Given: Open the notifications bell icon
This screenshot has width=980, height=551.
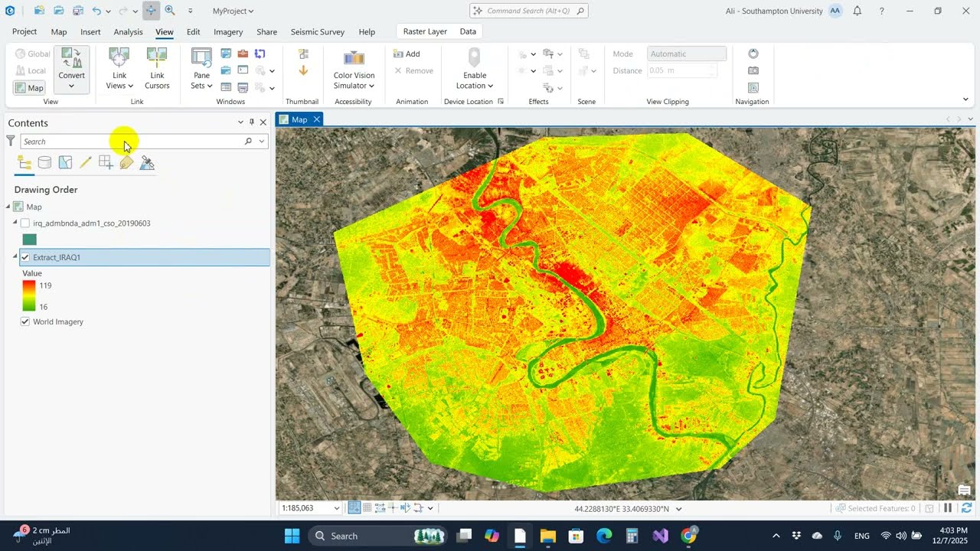Looking at the screenshot, I should [857, 11].
